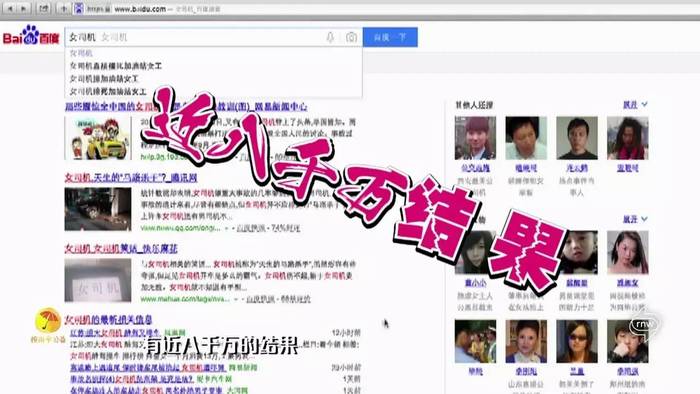Open the 女司机的最新相关信息 link
The image size is (700, 394).
pyautogui.click(x=108, y=319)
